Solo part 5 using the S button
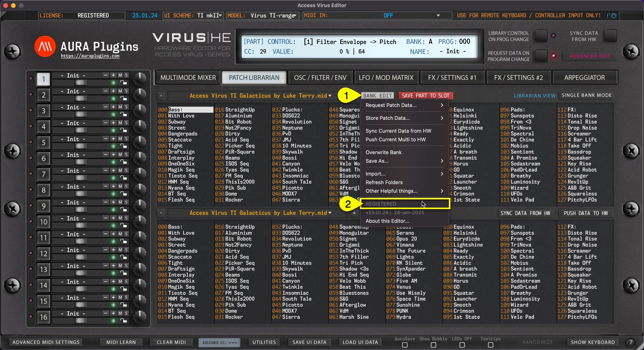 pos(126,139)
